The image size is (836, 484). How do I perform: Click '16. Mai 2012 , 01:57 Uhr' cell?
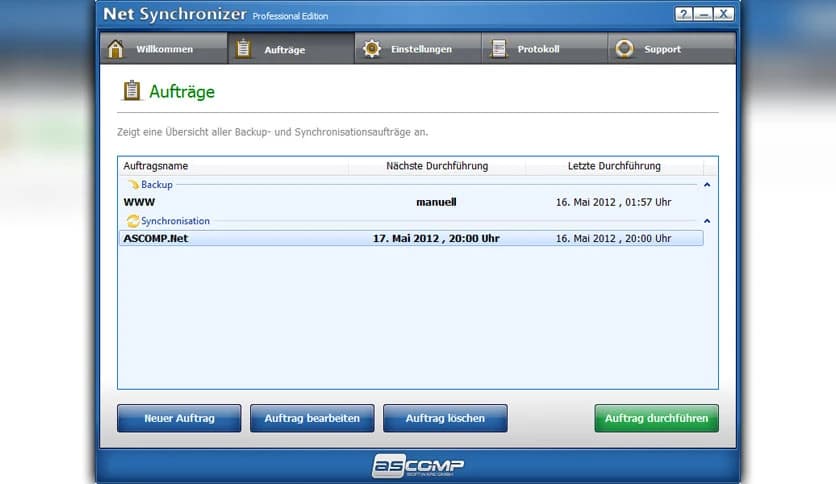pyautogui.click(x=614, y=202)
